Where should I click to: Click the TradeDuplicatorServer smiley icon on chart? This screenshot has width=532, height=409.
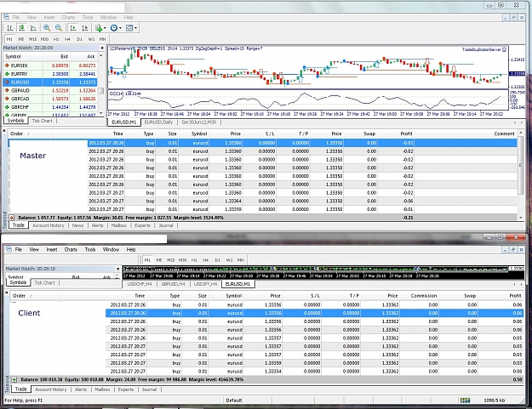point(504,49)
